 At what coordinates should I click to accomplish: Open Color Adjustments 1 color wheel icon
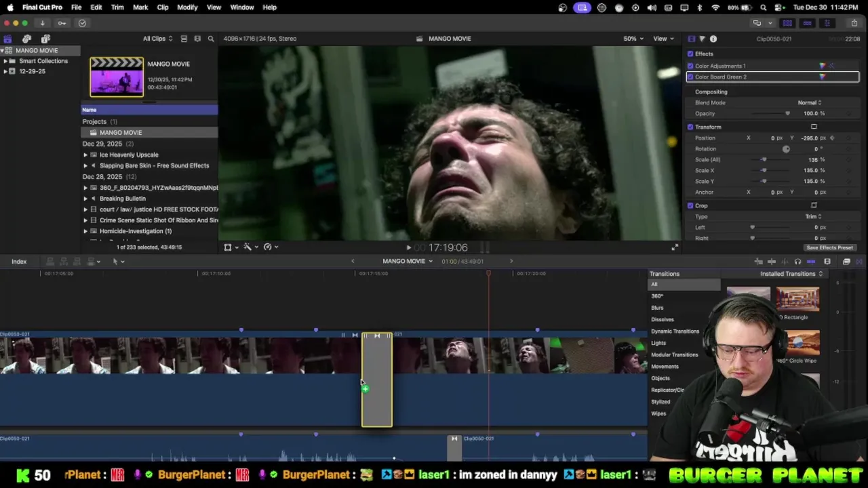point(823,66)
